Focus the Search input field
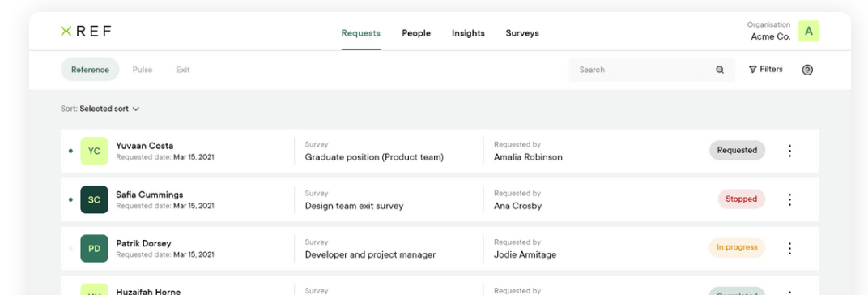Image resolution: width=868 pixels, height=295 pixels. (x=652, y=70)
